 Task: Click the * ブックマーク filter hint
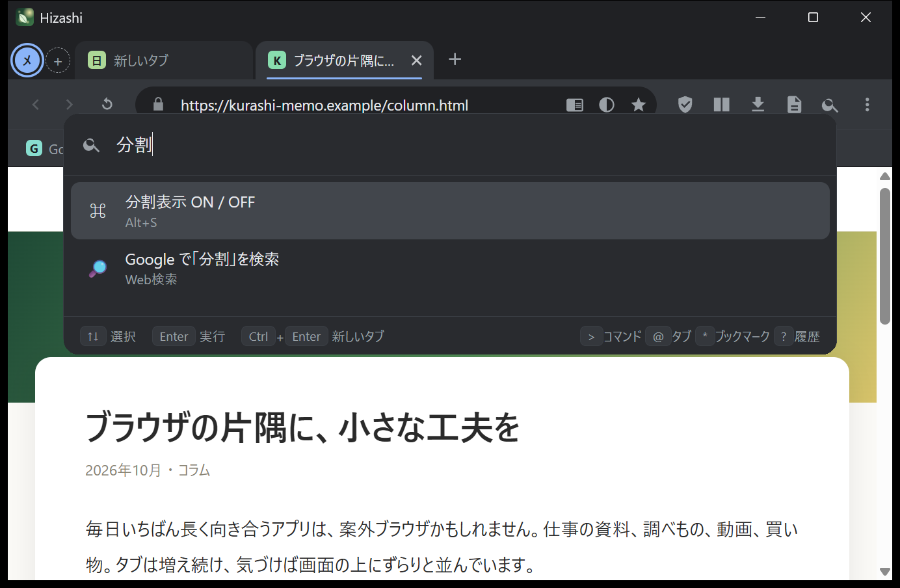pos(733,336)
